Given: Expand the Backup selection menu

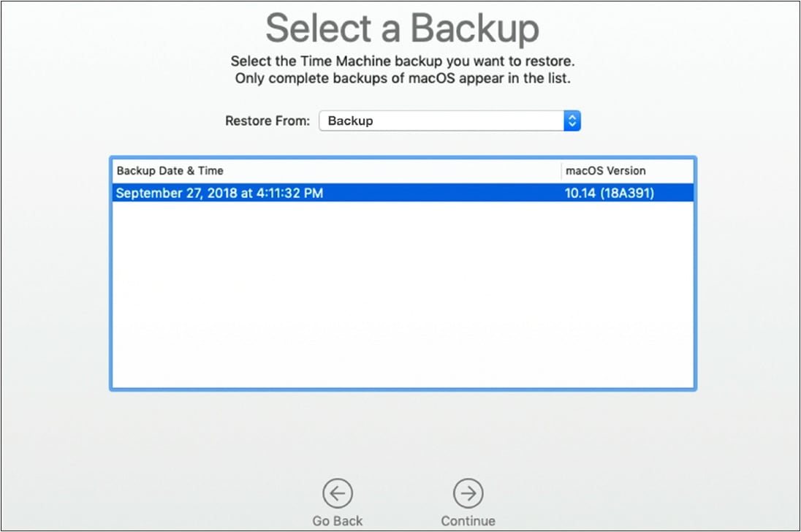Looking at the screenshot, I should click(449, 120).
